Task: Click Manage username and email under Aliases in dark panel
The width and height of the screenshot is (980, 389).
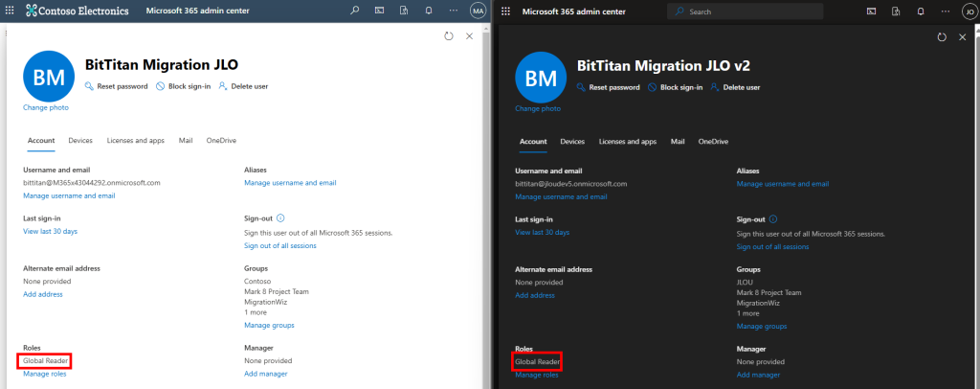Action: tap(783, 184)
